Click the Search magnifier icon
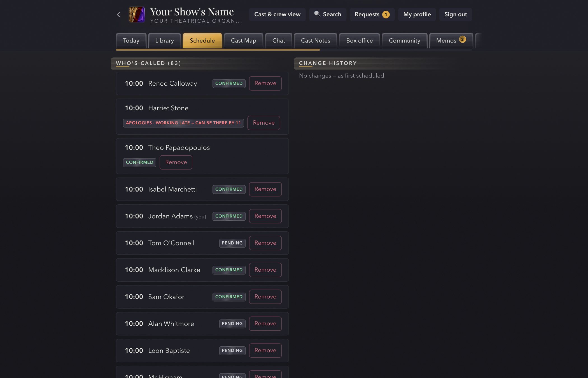Viewport: 588px width, 378px height. coord(317,14)
